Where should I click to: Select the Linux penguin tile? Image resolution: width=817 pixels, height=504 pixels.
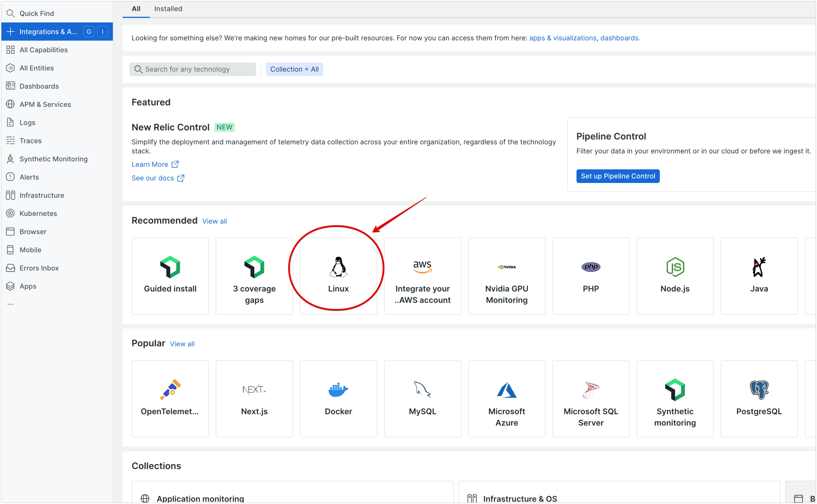(338, 276)
